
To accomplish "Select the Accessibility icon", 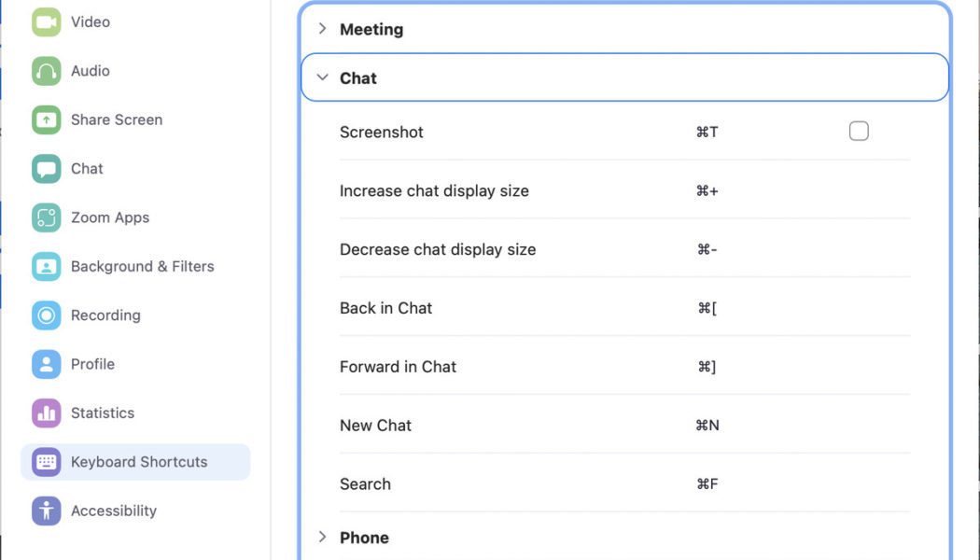I will pos(45,511).
